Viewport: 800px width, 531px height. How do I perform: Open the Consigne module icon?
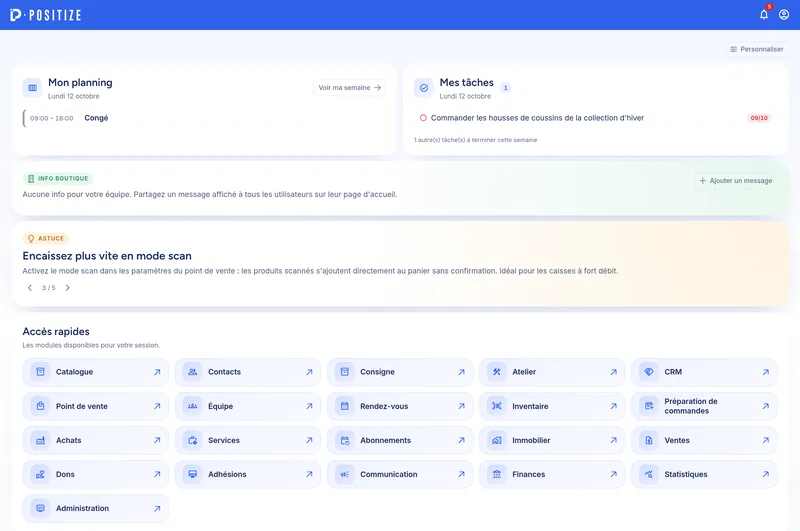[344, 372]
